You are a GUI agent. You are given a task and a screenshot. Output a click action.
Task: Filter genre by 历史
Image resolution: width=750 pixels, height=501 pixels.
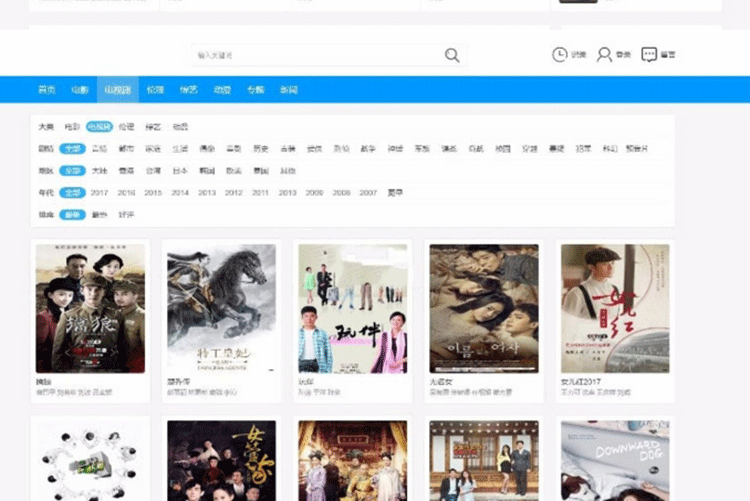click(x=261, y=149)
